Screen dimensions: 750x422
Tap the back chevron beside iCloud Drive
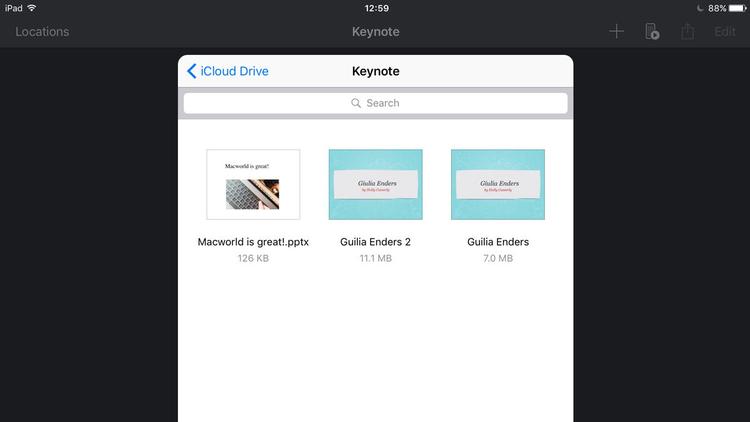tap(191, 71)
